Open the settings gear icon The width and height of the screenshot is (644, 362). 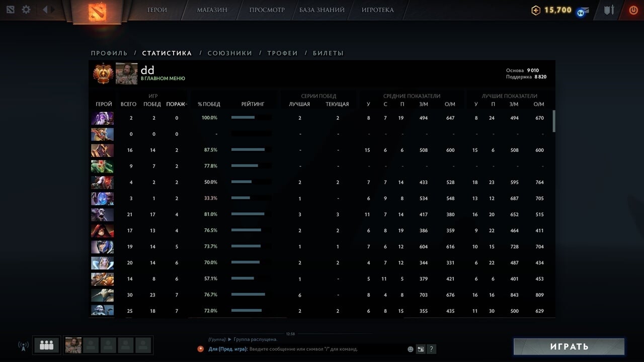pyautogui.click(x=26, y=10)
